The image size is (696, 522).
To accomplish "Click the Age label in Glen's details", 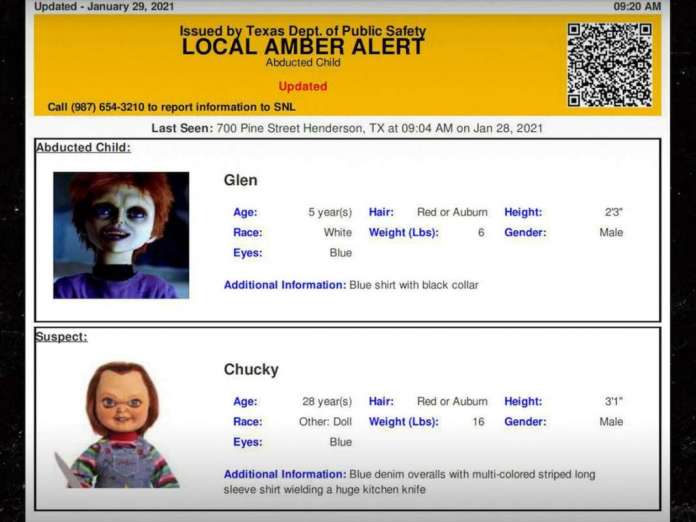I will click(x=245, y=212).
